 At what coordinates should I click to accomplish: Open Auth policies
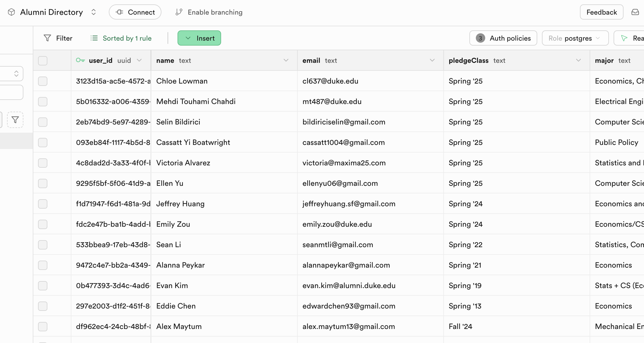503,38
